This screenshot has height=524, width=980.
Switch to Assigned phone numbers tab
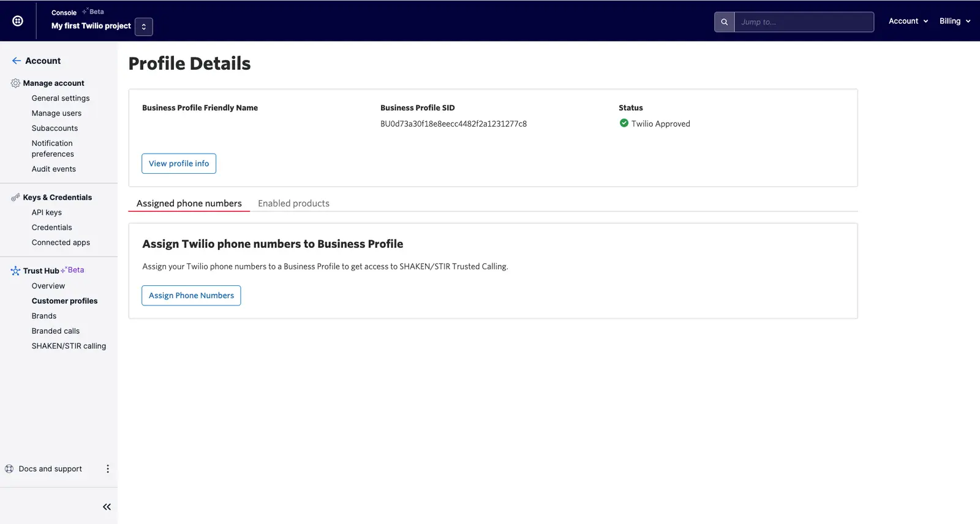click(x=189, y=203)
